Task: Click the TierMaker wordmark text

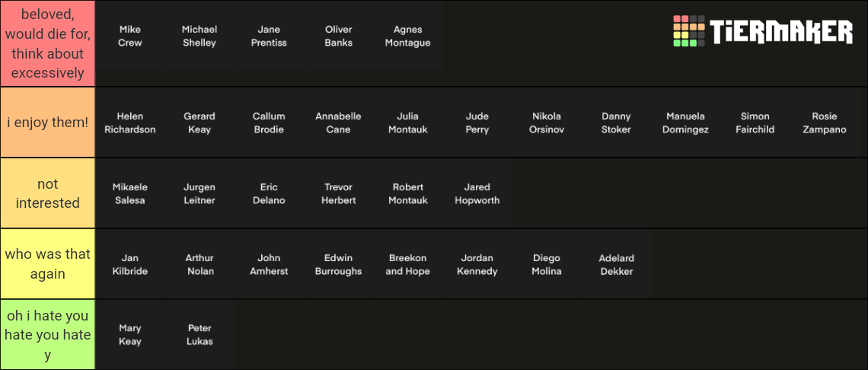Action: point(781,32)
